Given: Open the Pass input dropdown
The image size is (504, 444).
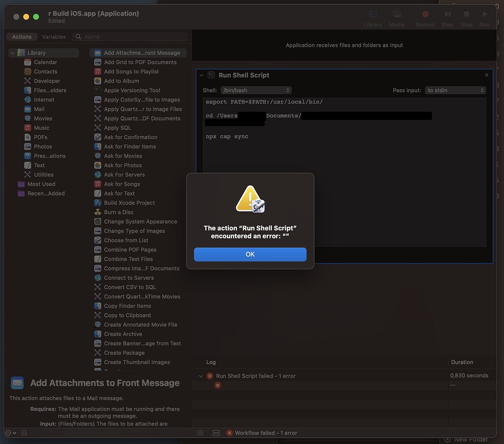Looking at the screenshot, I should [455, 91].
